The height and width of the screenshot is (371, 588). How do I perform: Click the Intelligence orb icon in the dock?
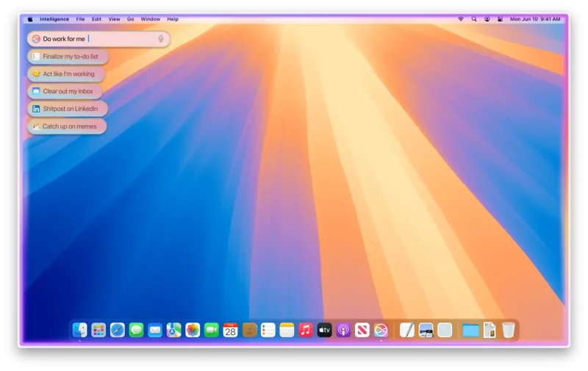[x=381, y=330]
